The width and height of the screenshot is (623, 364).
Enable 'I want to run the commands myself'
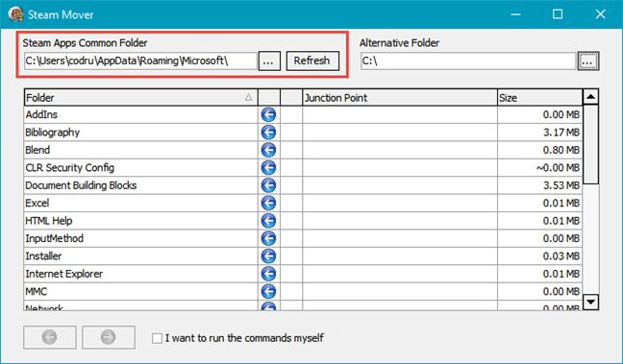point(157,338)
